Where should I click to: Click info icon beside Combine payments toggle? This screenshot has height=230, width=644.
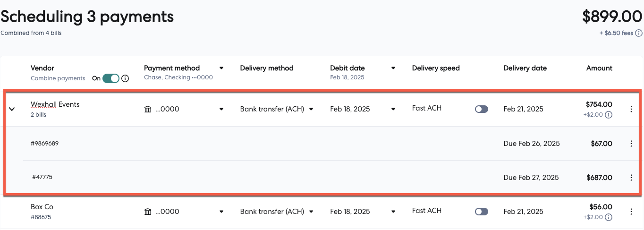[x=125, y=78]
